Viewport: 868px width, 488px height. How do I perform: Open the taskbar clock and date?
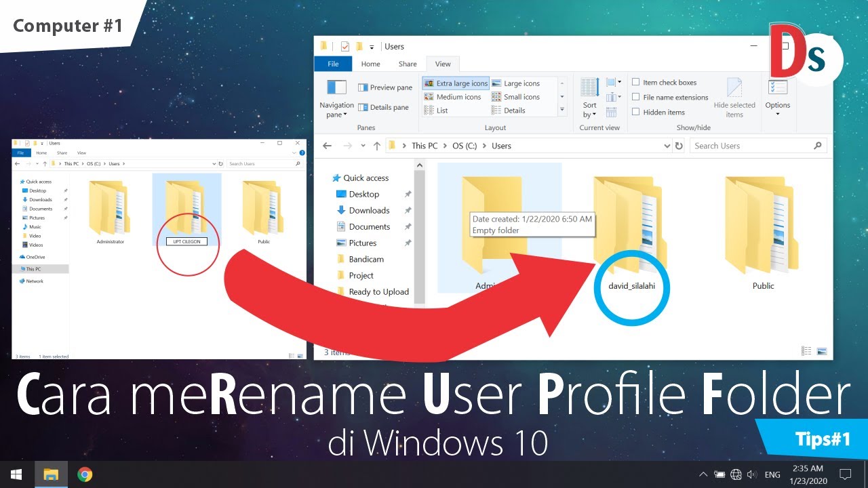pyautogui.click(x=808, y=474)
